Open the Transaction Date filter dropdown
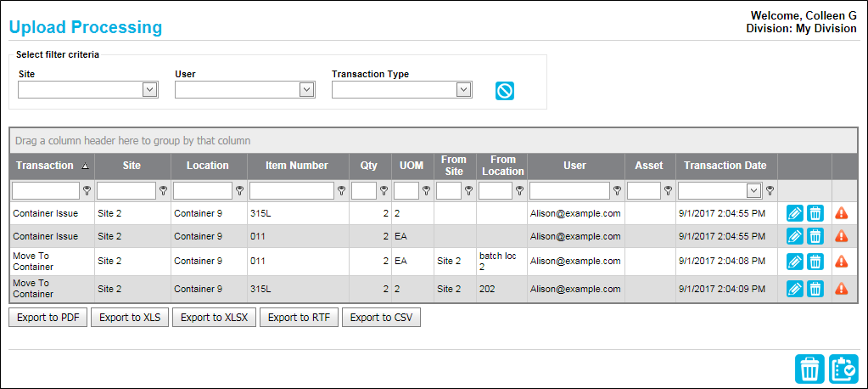Image resolution: width=868 pixels, height=389 pixels. (753, 190)
